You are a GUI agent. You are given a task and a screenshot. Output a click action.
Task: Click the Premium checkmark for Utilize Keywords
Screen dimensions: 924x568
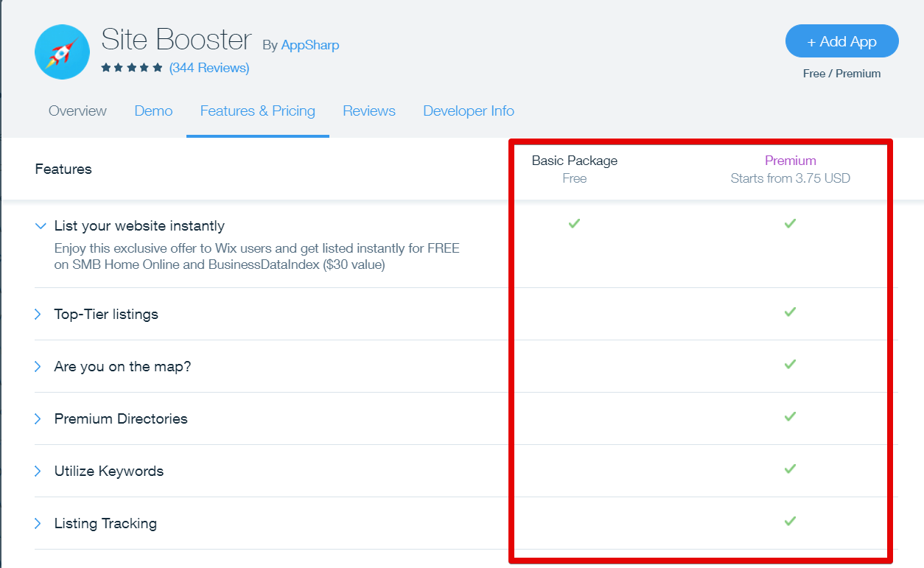pyautogui.click(x=791, y=469)
